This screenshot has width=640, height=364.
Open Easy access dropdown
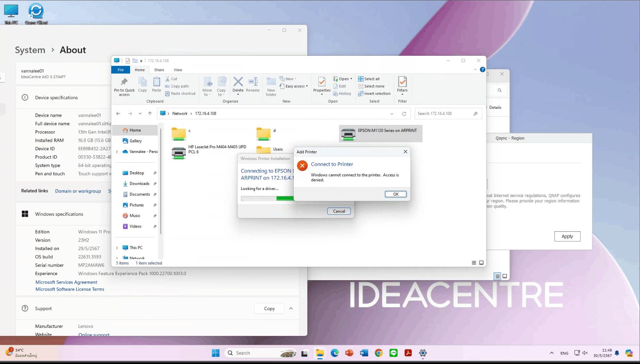294,86
